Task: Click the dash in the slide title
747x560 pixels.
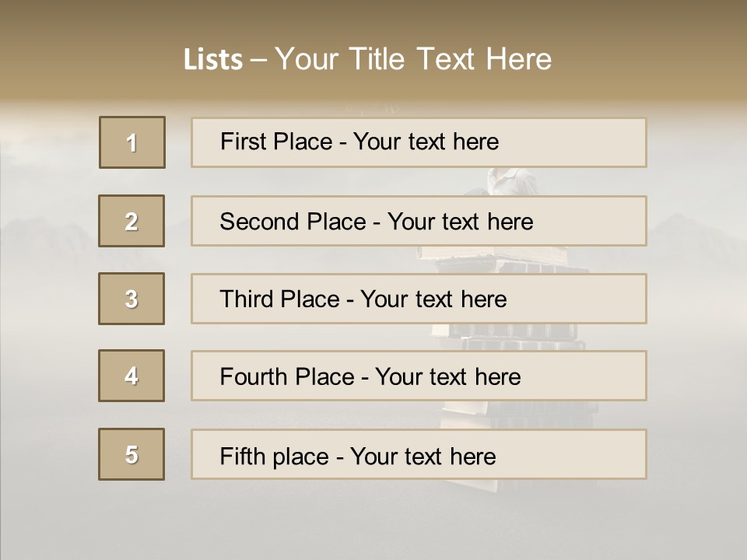Action: click(x=258, y=61)
